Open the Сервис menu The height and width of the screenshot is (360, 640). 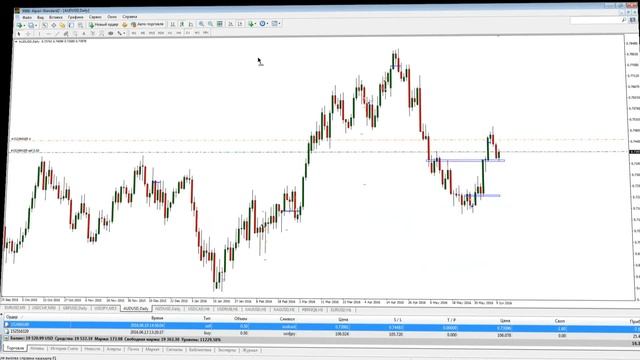(x=95, y=17)
